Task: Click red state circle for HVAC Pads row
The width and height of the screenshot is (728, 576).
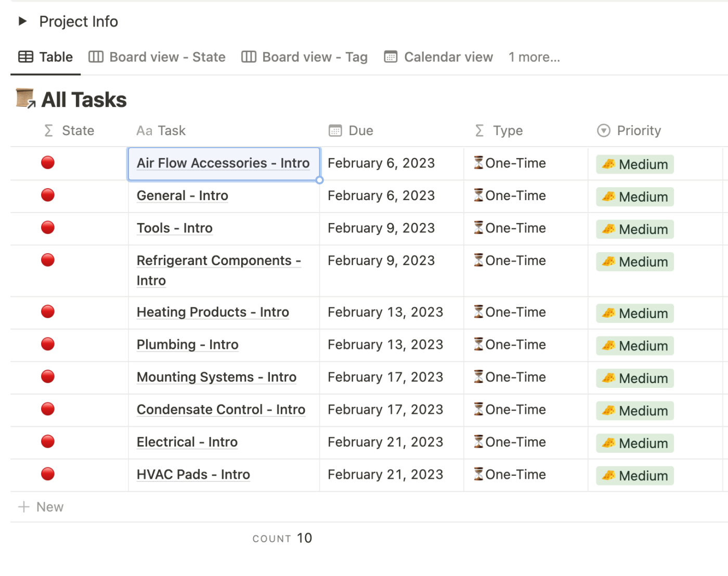Action: [x=48, y=474]
